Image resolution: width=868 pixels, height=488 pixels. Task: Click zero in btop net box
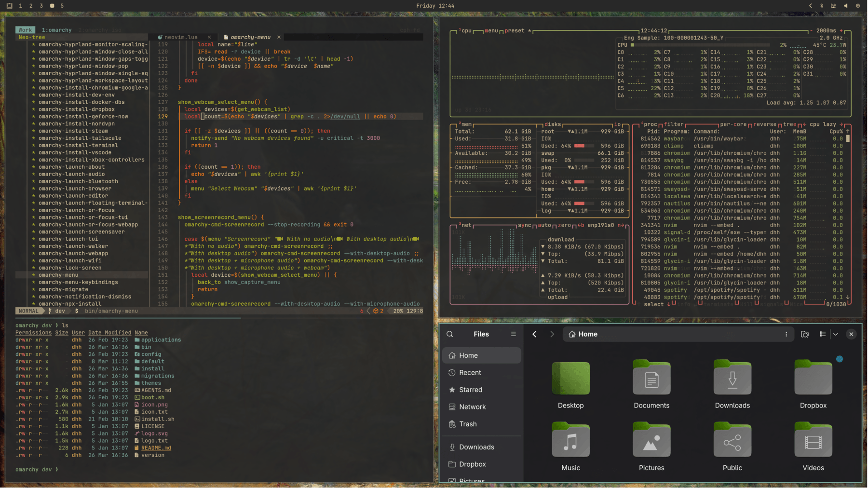[x=564, y=226]
